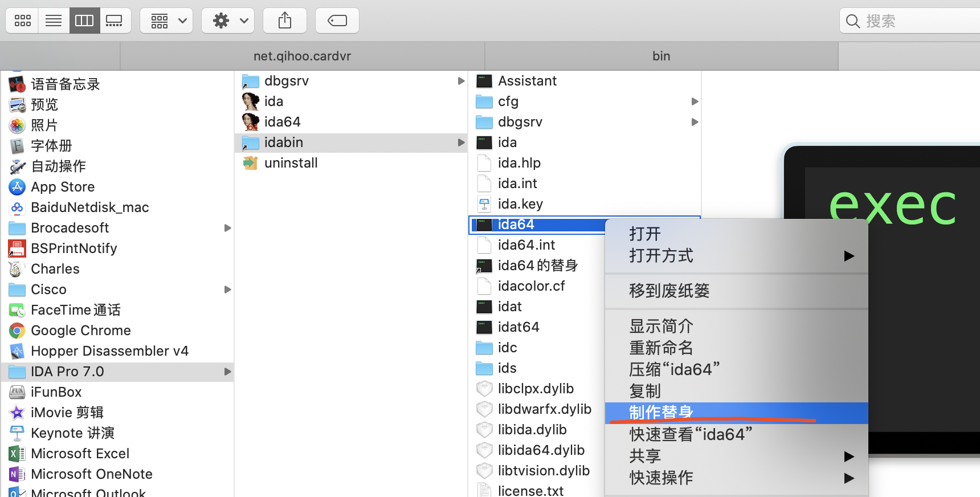Click the 字体册 app icon
980x497 pixels.
(x=17, y=146)
